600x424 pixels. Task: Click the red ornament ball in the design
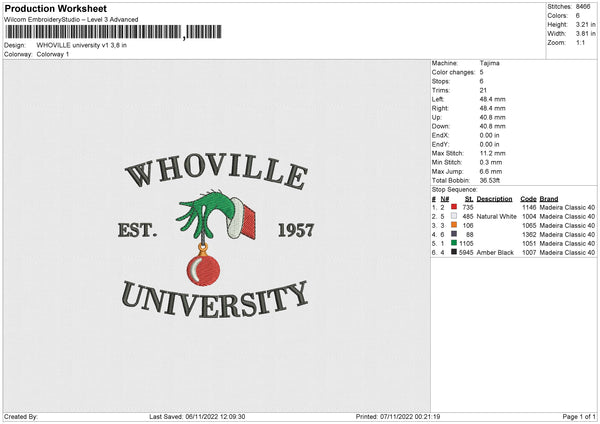[203, 270]
